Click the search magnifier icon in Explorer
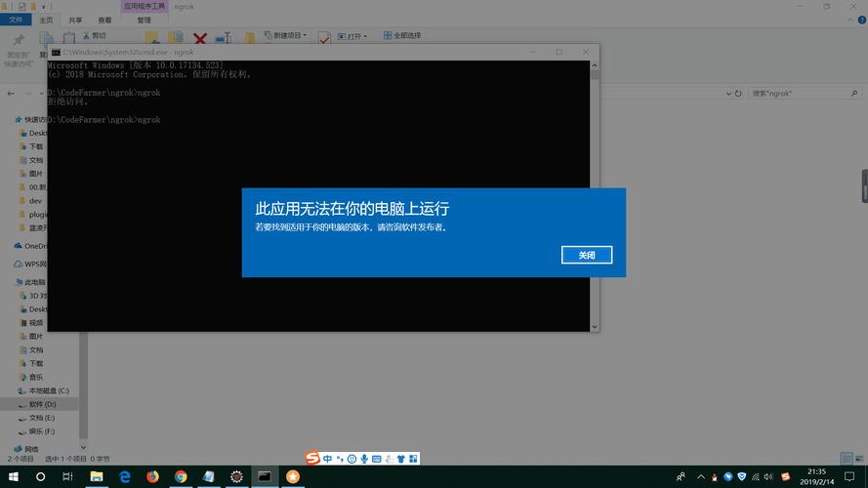868x488 pixels. click(x=854, y=94)
